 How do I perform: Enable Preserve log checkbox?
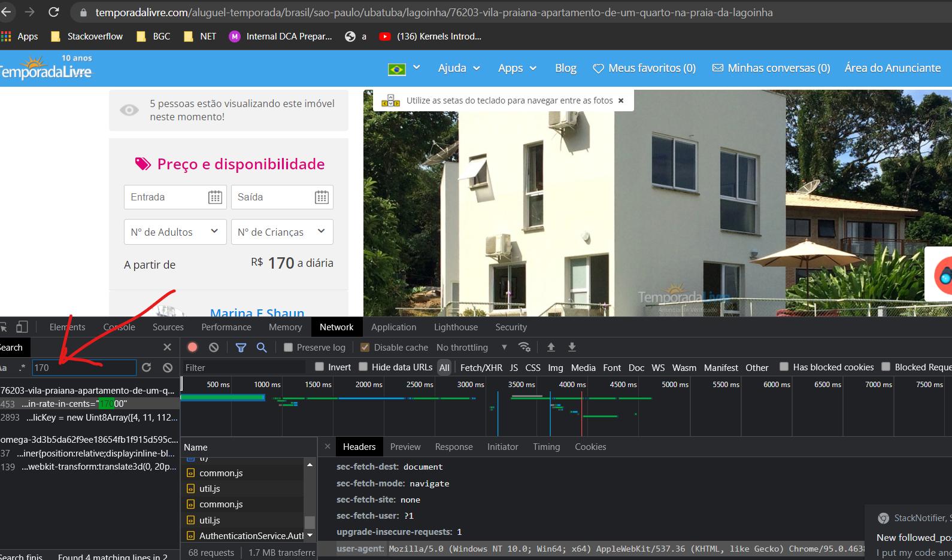(288, 347)
